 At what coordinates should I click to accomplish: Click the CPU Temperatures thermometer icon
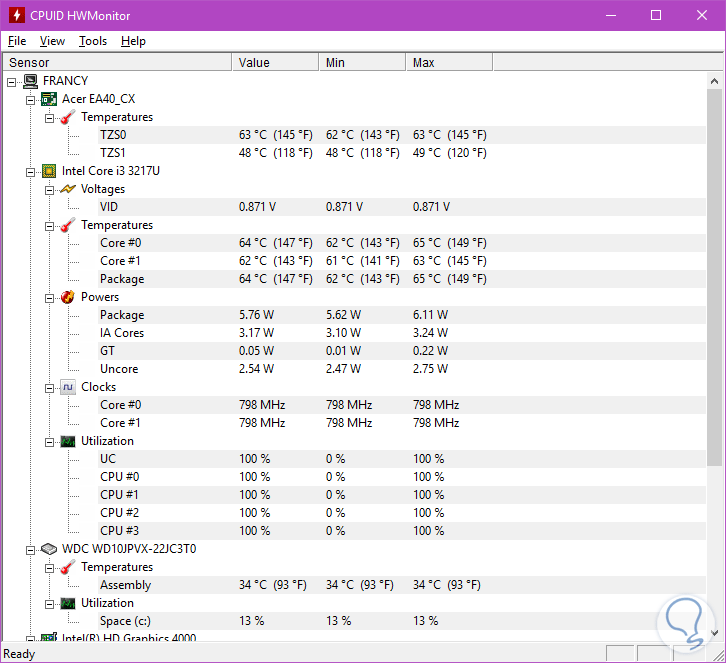tap(68, 225)
